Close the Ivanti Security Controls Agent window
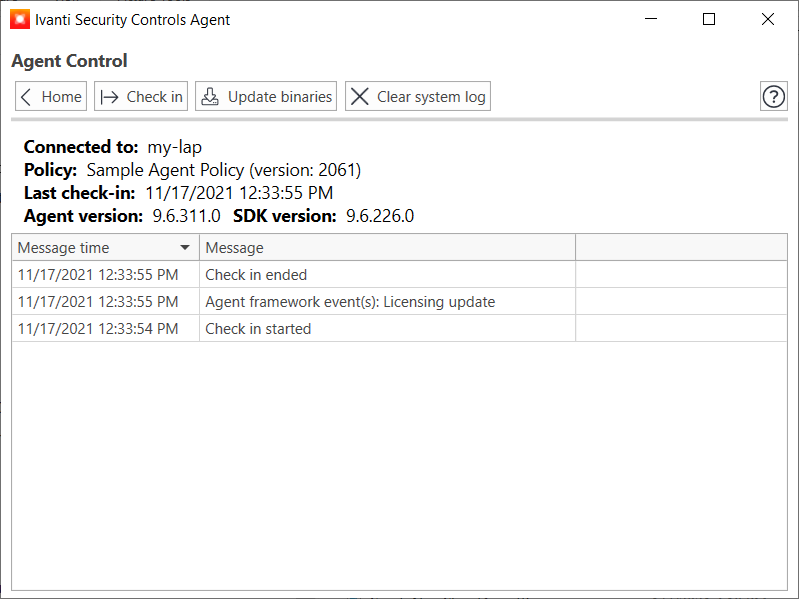 coord(767,19)
